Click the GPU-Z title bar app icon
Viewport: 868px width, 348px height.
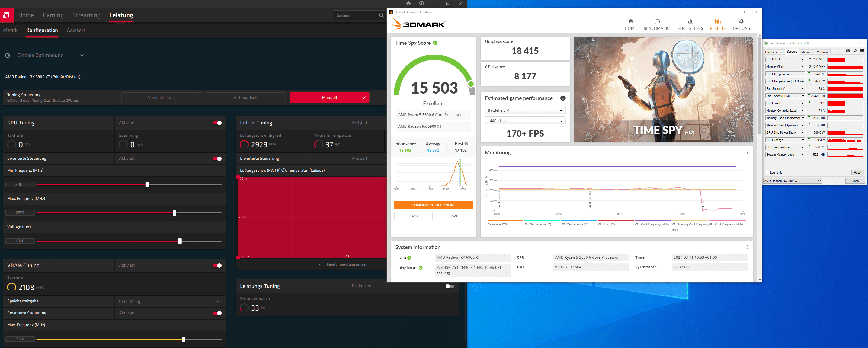(x=767, y=43)
